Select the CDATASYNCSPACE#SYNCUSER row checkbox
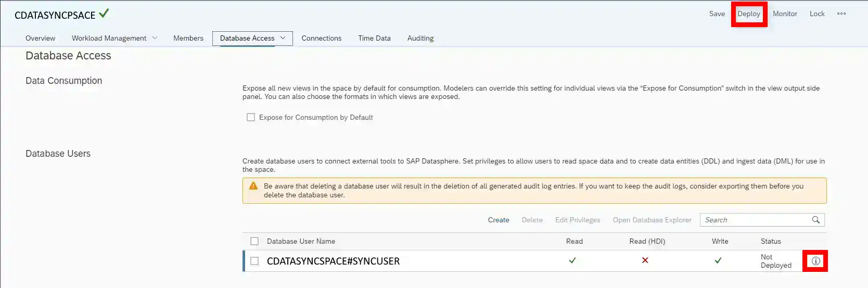The width and height of the screenshot is (868, 288). (254, 261)
